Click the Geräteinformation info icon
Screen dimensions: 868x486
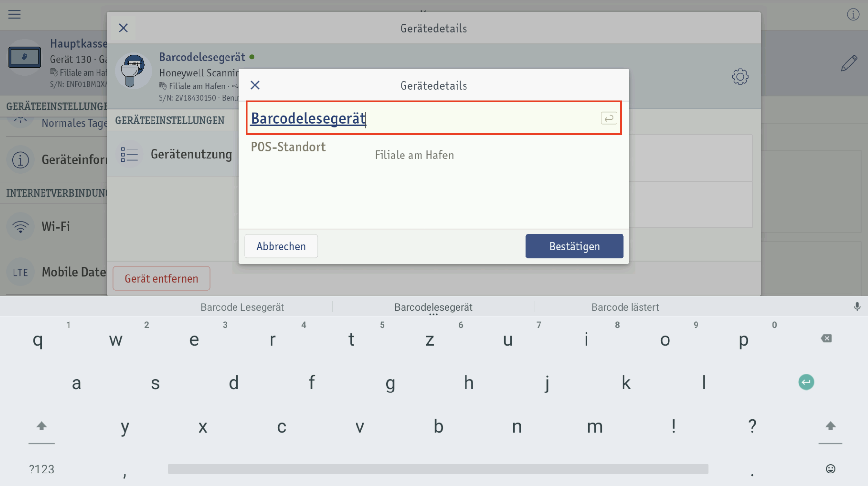tap(21, 160)
